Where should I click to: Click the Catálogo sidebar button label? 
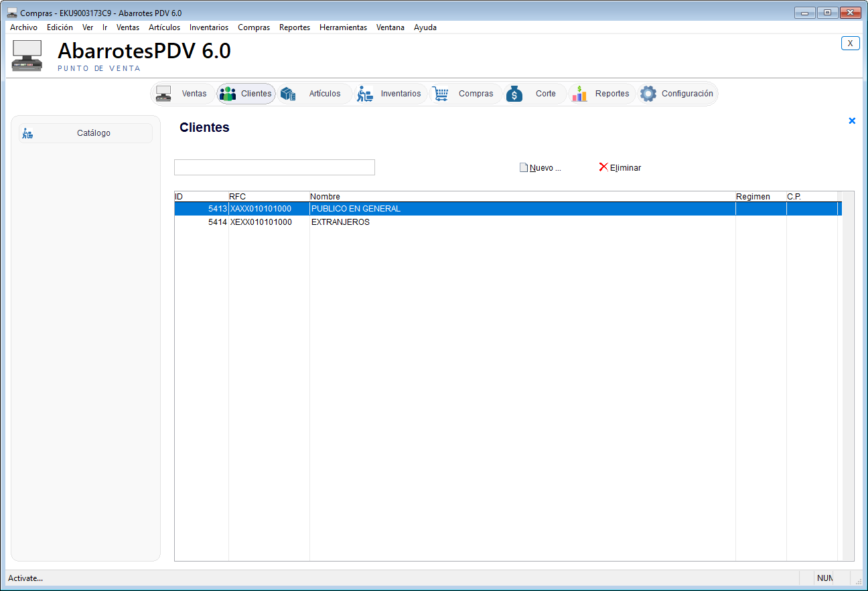click(x=94, y=133)
